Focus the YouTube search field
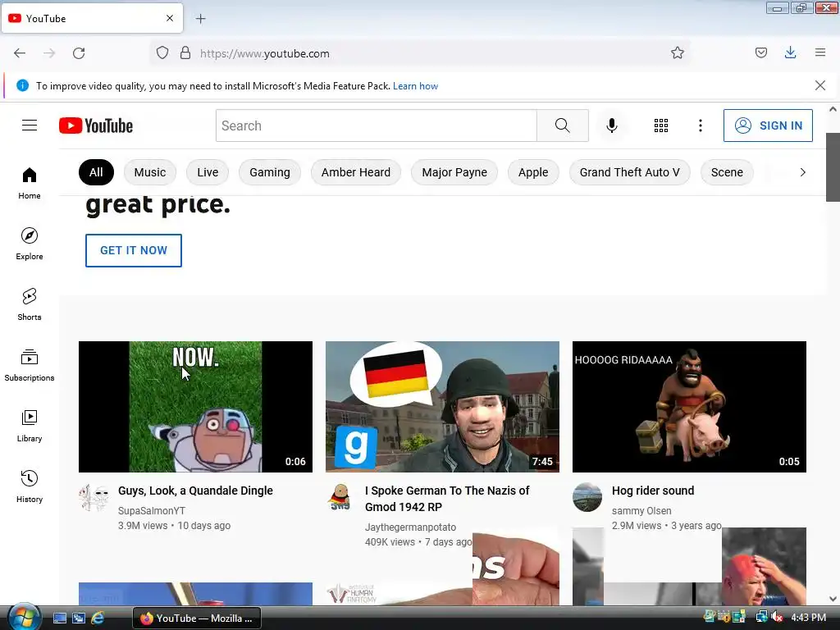Viewport: 840px width, 630px height. (376, 126)
